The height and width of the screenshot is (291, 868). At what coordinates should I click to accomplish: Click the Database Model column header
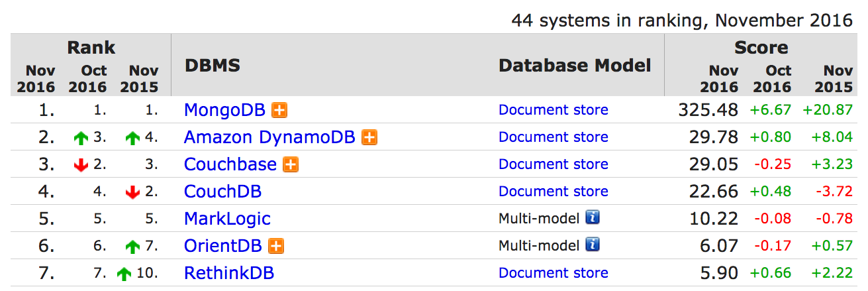point(575,66)
